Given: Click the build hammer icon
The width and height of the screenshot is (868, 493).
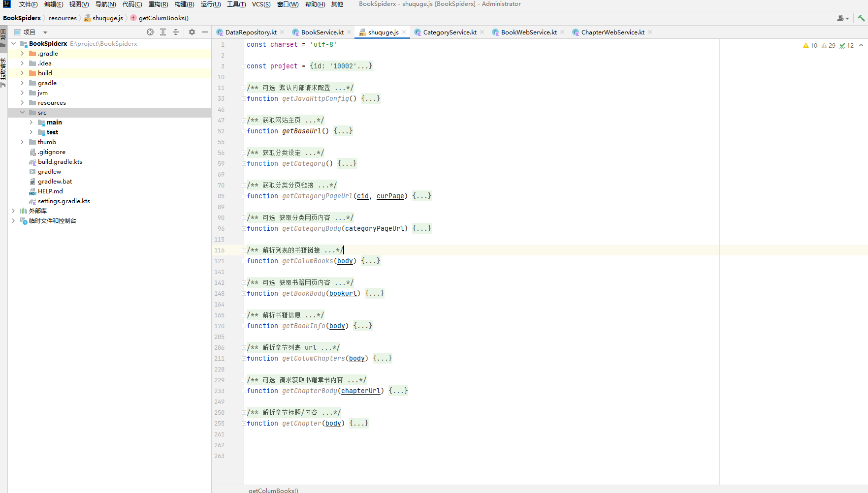Looking at the screenshot, I should 861,18.
